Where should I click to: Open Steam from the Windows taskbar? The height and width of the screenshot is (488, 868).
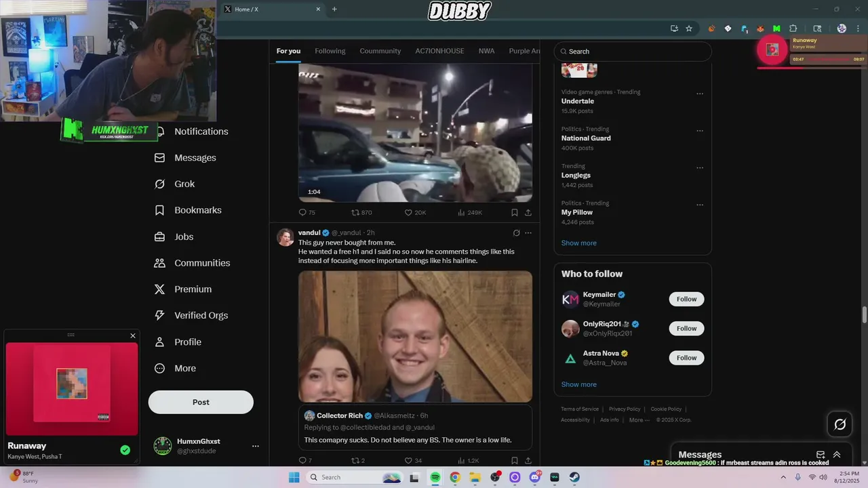pos(574,477)
